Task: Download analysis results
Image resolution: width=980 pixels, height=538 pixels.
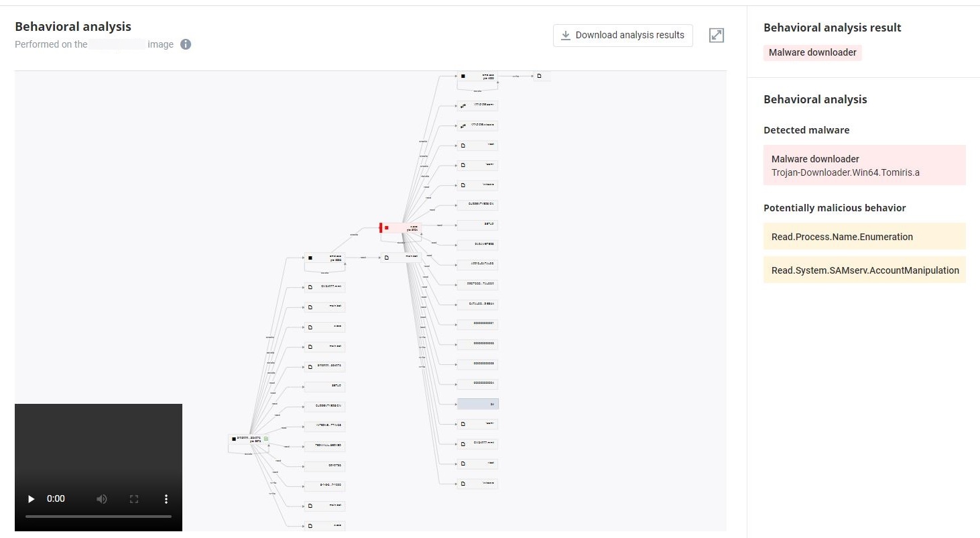Action: point(623,36)
